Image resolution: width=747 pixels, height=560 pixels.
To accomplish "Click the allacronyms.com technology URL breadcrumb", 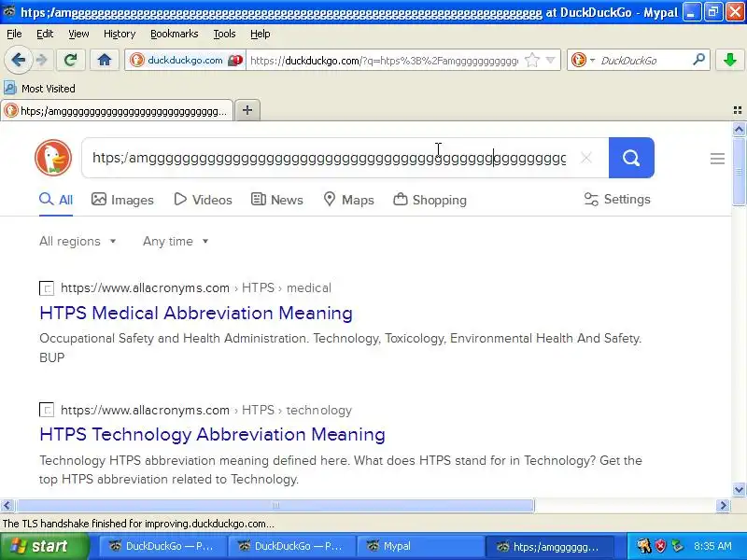I will coord(206,410).
